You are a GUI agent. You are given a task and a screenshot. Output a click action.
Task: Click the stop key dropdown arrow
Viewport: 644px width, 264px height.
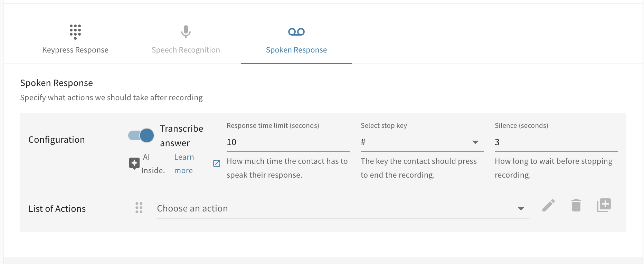tap(475, 142)
